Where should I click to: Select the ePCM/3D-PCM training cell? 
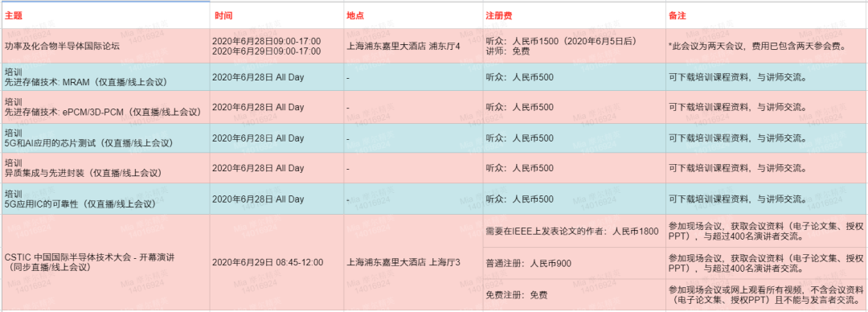point(105,108)
